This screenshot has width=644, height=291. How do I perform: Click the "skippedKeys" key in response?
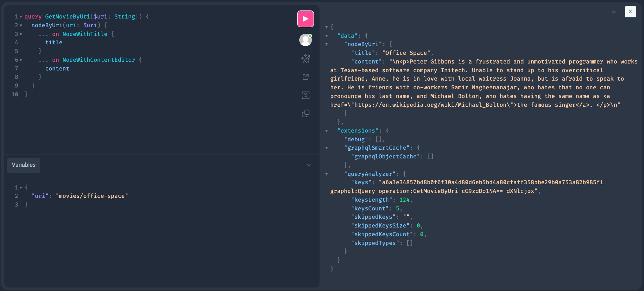coord(373,217)
